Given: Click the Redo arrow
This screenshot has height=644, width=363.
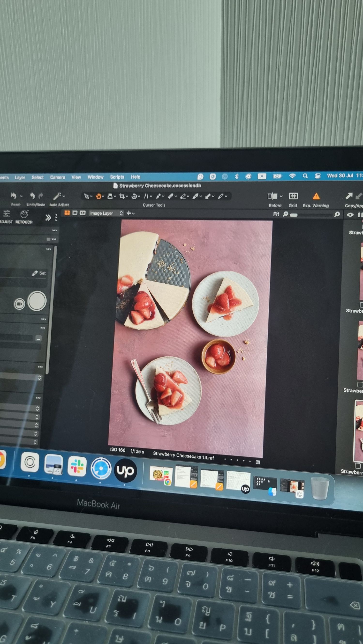Looking at the screenshot, I should click(41, 196).
